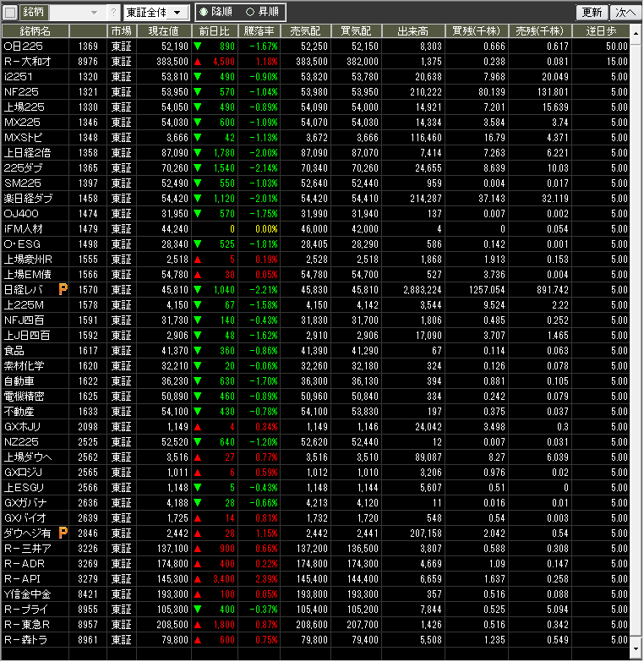Click the 次へ next button
Viewport: 644px width, 662px height.
(625, 13)
